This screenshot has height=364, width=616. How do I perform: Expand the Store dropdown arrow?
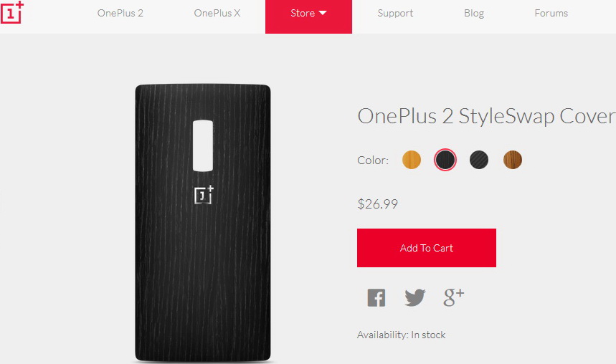(x=323, y=13)
